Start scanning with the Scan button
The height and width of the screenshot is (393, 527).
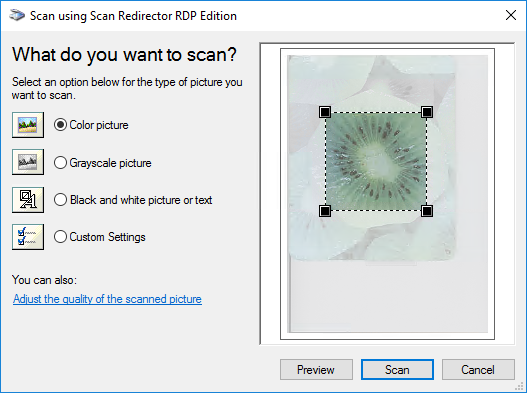coord(397,370)
